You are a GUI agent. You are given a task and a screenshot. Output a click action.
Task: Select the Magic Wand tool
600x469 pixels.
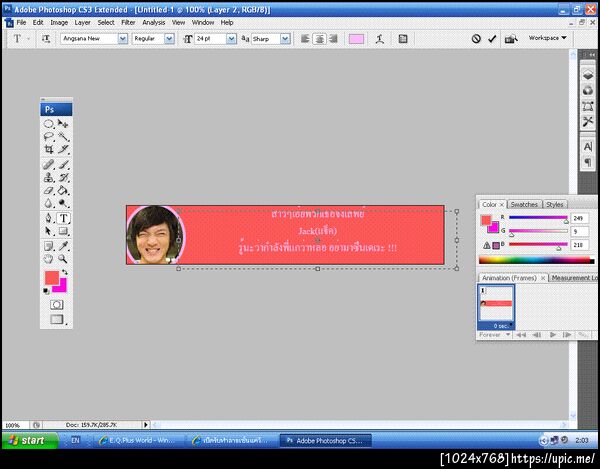tap(63, 137)
